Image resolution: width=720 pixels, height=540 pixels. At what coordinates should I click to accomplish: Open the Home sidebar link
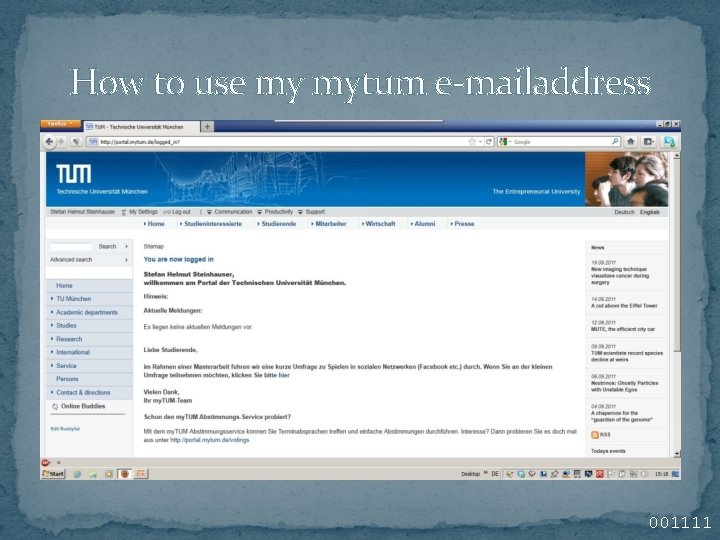pos(64,286)
